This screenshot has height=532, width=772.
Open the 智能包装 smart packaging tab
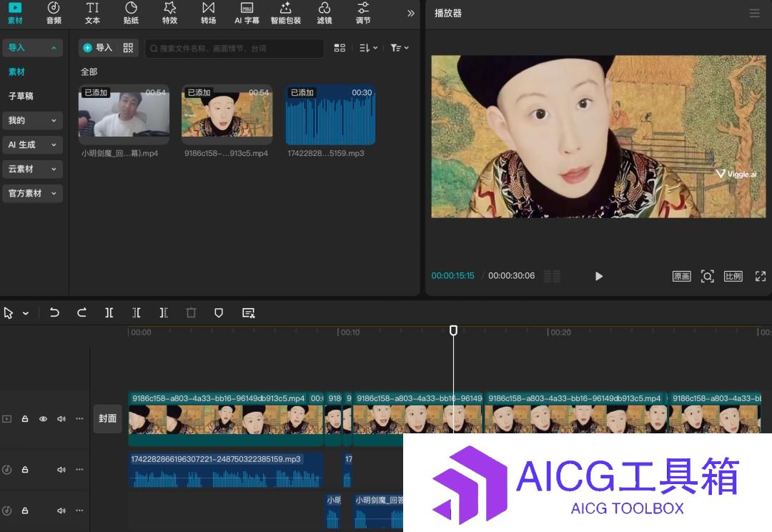285,14
